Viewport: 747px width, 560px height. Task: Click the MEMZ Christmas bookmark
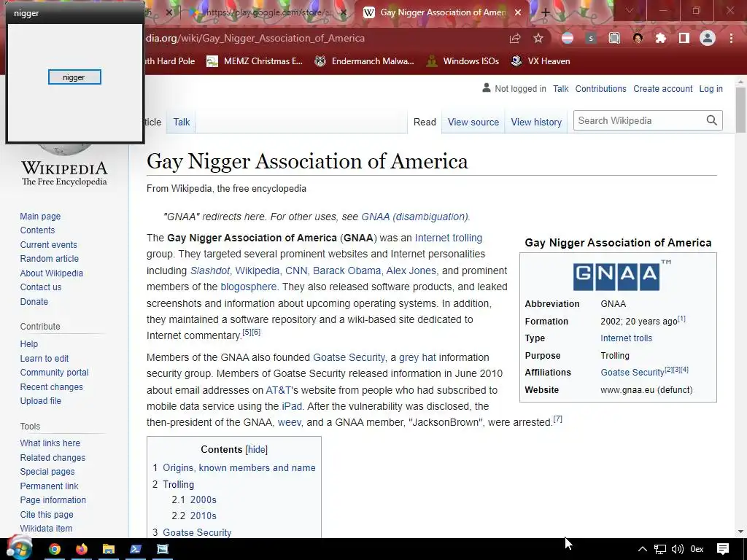(x=255, y=61)
